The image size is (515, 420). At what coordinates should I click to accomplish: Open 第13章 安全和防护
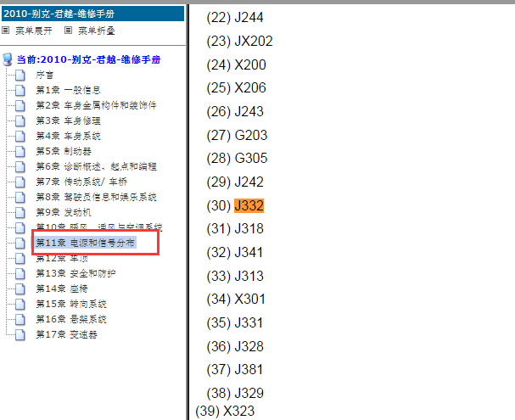click(x=76, y=273)
